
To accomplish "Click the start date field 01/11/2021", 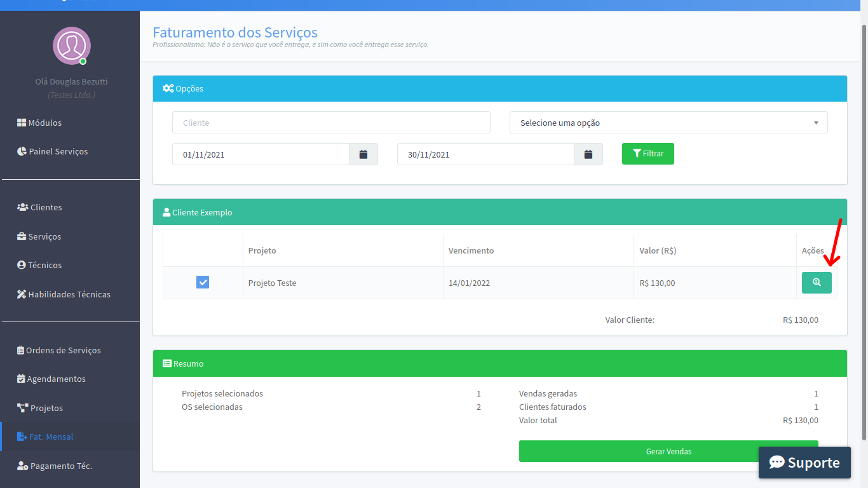I will click(x=261, y=154).
